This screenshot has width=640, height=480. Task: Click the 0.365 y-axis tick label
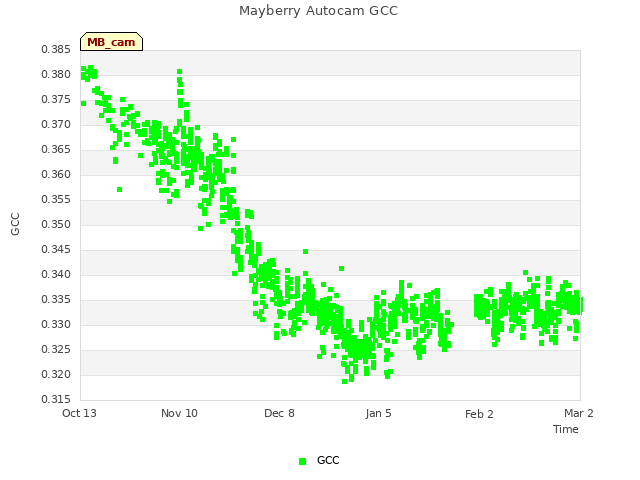(56, 149)
